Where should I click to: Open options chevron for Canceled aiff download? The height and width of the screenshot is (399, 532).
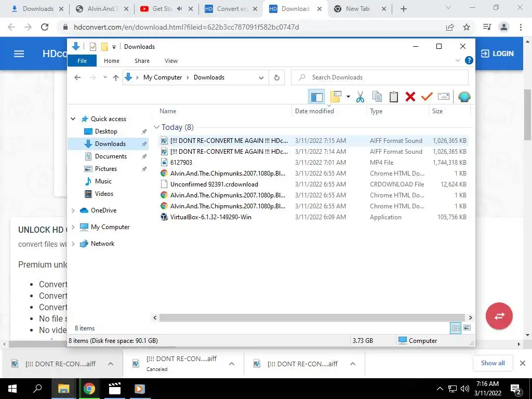[232, 364]
